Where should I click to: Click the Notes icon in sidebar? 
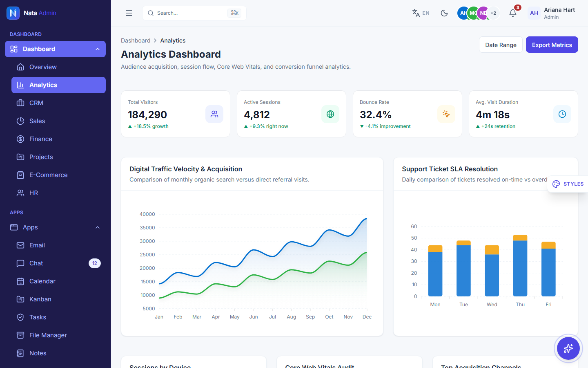[20, 353]
